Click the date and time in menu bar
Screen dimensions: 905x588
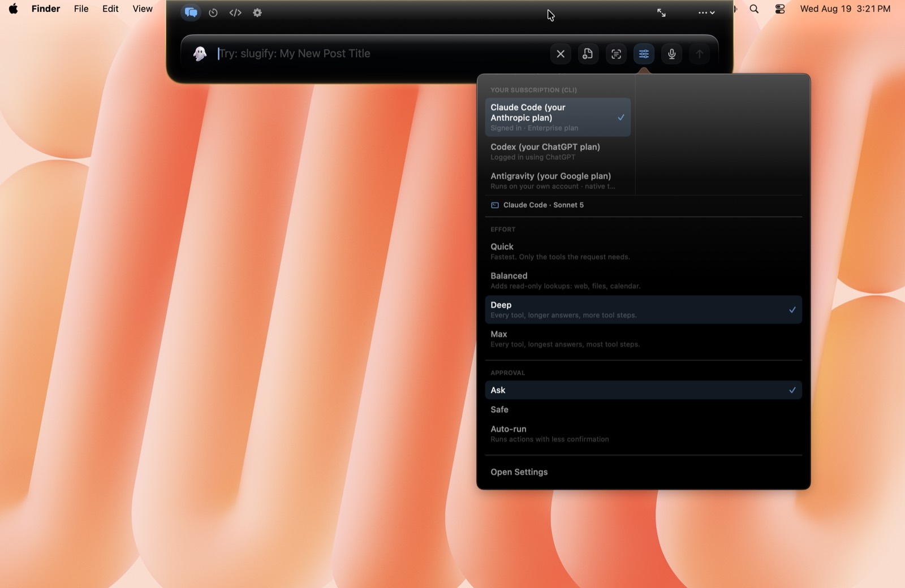(845, 8)
